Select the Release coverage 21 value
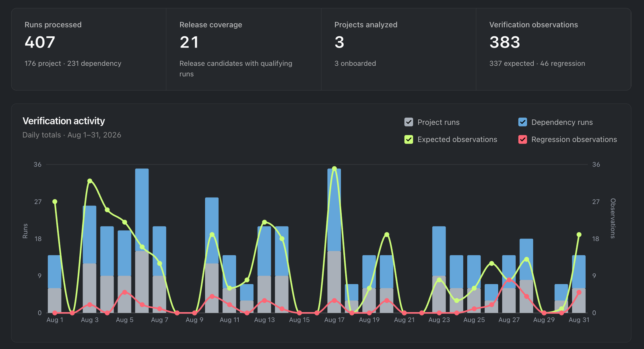This screenshot has width=644, height=349. point(189,42)
